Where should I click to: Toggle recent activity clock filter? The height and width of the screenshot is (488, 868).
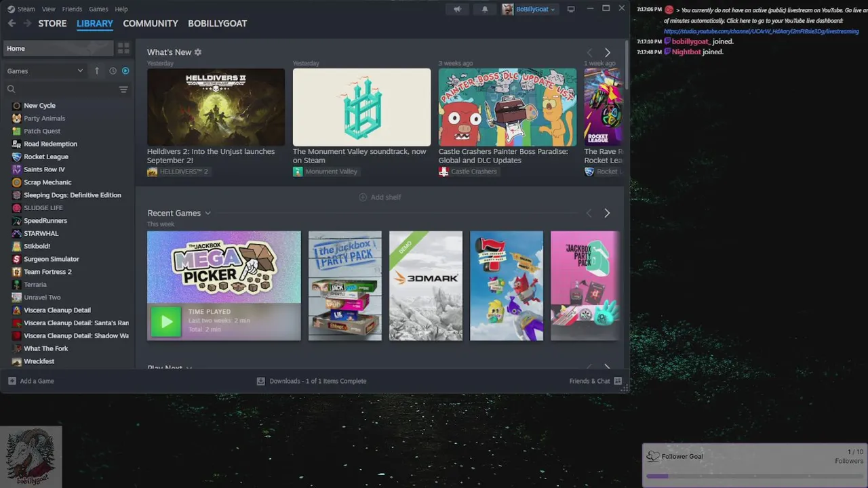point(113,70)
